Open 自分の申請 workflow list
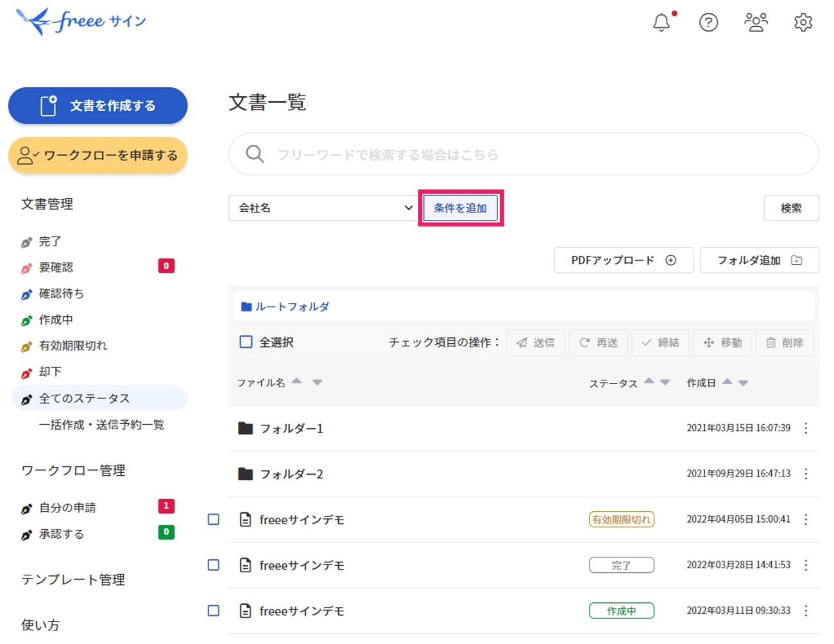834x644 pixels. [x=67, y=508]
